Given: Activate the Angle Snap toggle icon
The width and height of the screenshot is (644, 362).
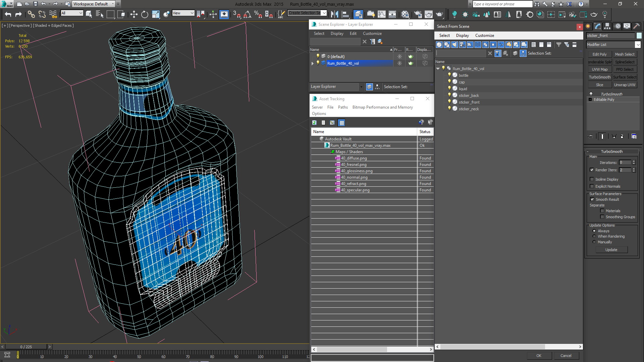Looking at the screenshot, I should [x=247, y=14].
